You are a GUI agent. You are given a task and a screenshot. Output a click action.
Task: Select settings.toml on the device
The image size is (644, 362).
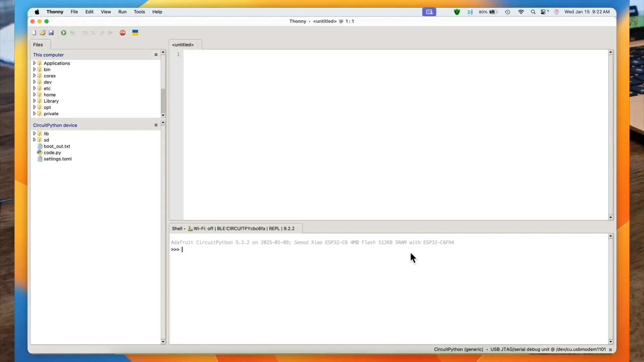[x=57, y=159]
